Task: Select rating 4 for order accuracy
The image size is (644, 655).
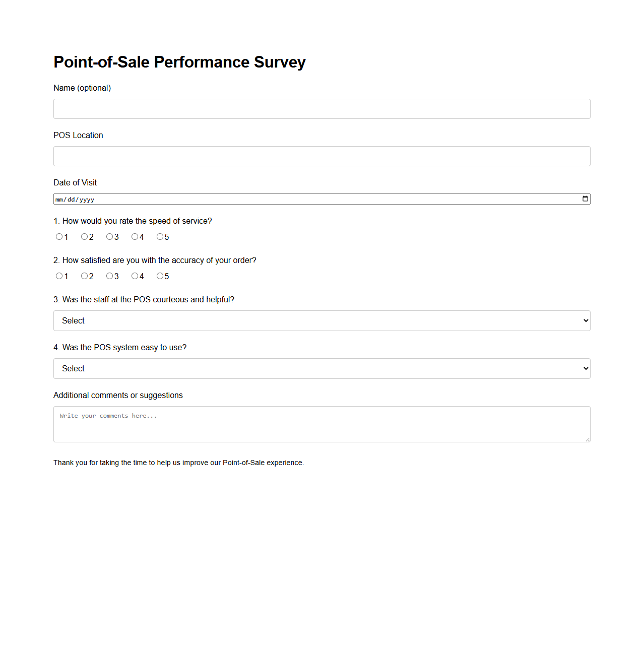Action: click(135, 276)
